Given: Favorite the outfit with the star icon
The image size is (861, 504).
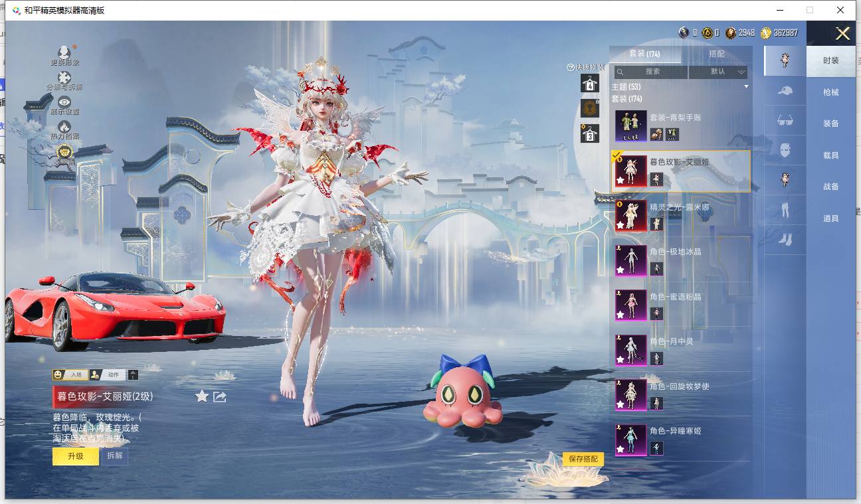Looking at the screenshot, I should point(202,396).
